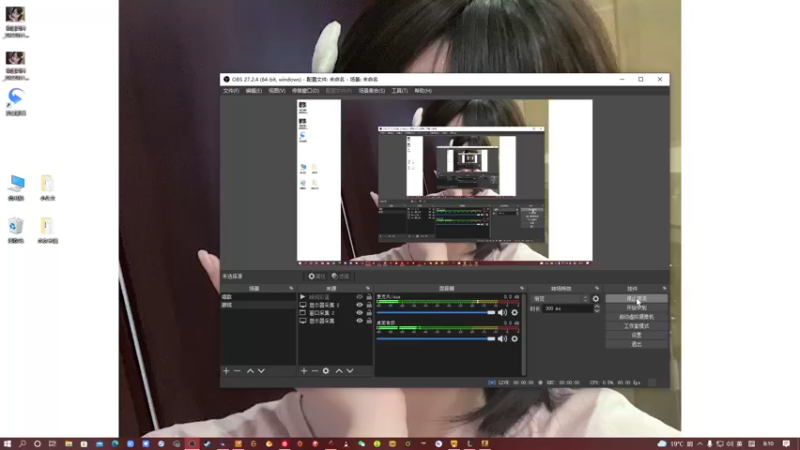Viewport: 800px width, 450px height.
Task: Open Task View on the taskbar
Action: [52, 444]
